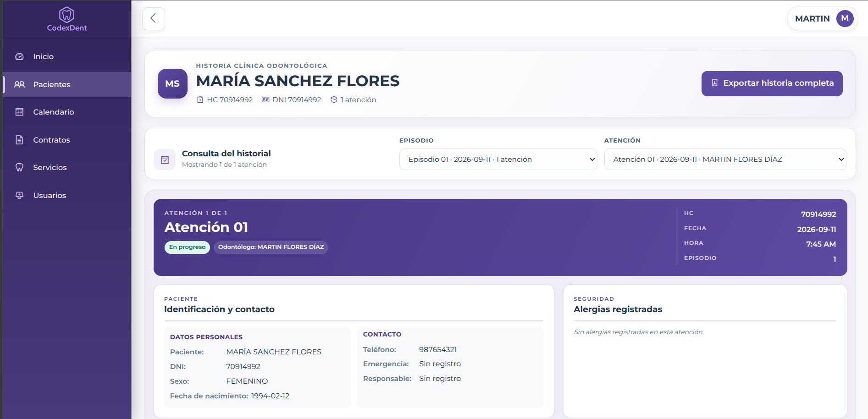Click the Servicios tooth icon
The image size is (868, 419).
(19, 167)
